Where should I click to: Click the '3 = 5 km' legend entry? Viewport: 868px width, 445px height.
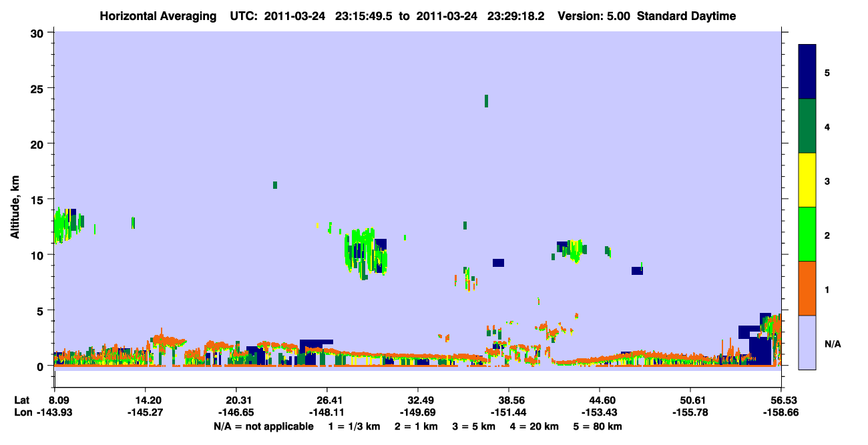click(475, 426)
